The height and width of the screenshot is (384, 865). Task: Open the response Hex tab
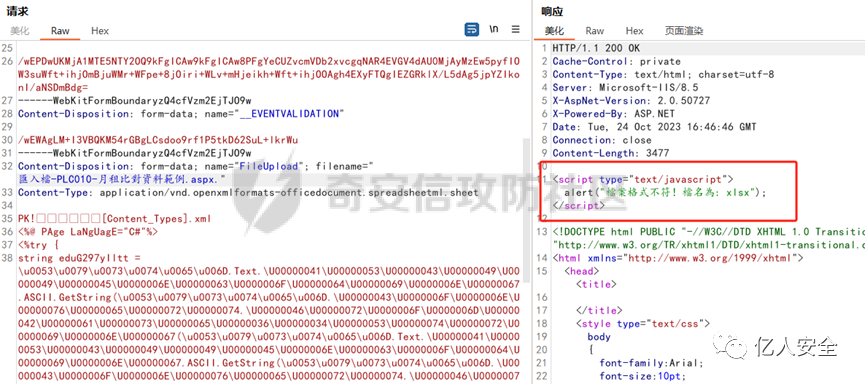tap(634, 31)
